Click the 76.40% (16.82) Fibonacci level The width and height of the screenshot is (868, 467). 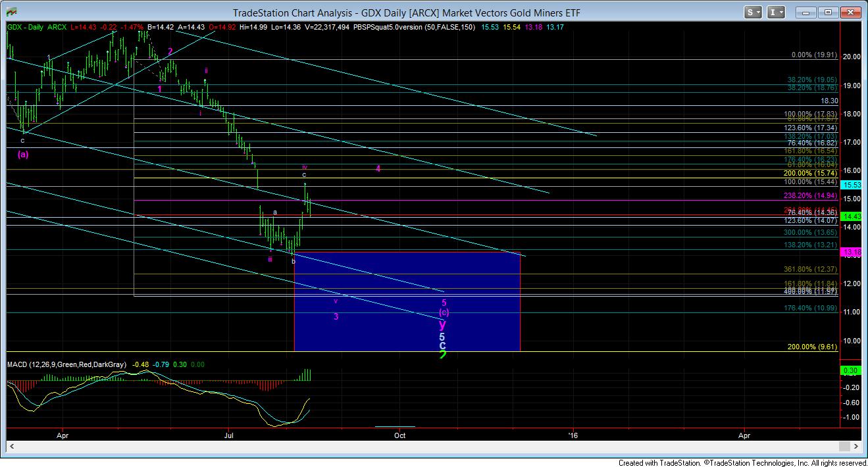point(813,142)
